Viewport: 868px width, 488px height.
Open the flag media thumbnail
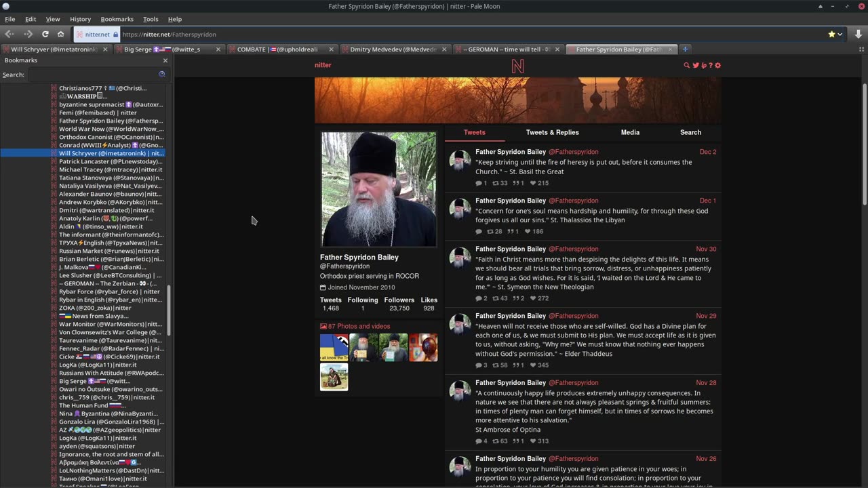tap(334, 348)
